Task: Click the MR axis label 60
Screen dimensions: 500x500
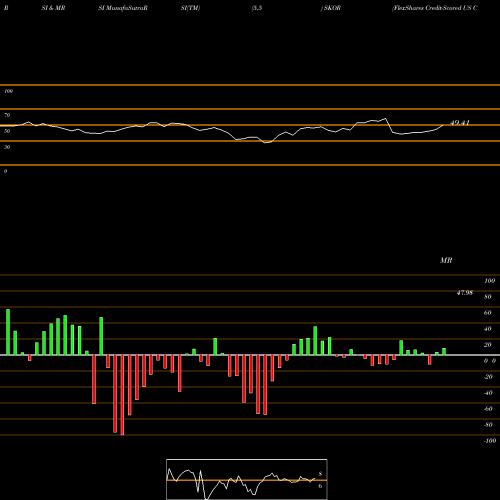Action: (x=487, y=313)
